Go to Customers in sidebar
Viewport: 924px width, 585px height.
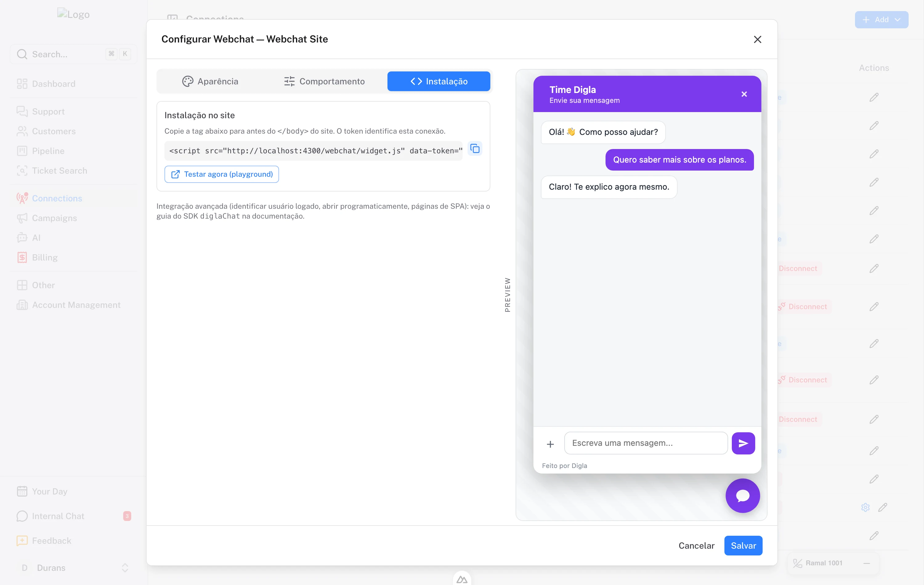pos(74,131)
